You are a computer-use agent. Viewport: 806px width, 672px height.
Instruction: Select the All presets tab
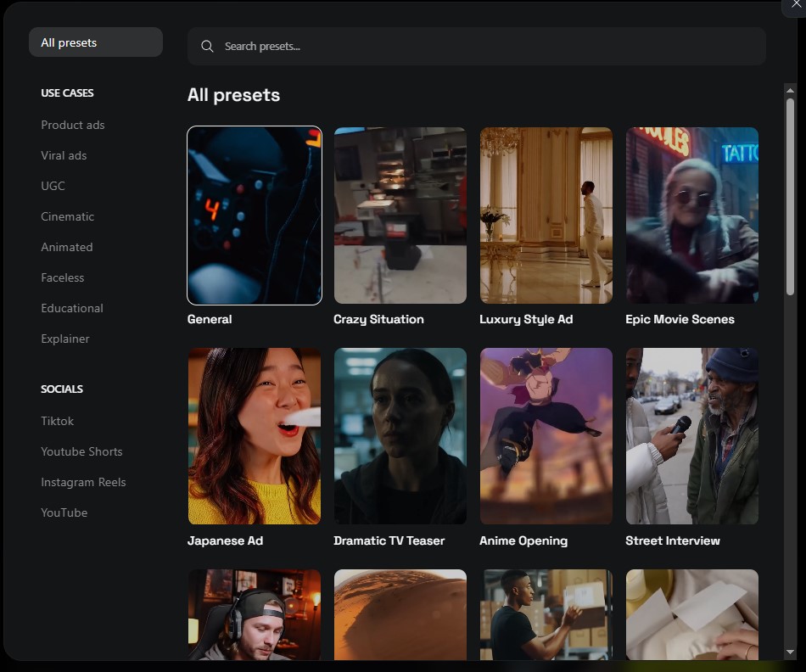(x=95, y=42)
